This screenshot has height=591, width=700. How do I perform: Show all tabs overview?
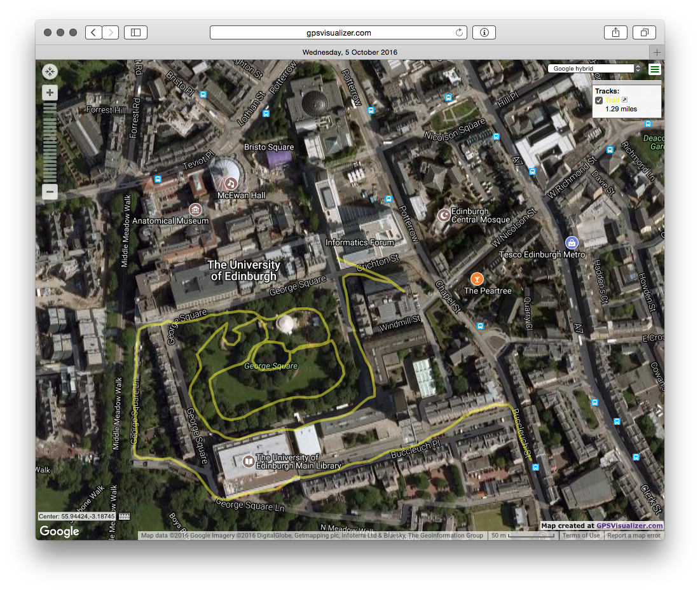(x=645, y=32)
